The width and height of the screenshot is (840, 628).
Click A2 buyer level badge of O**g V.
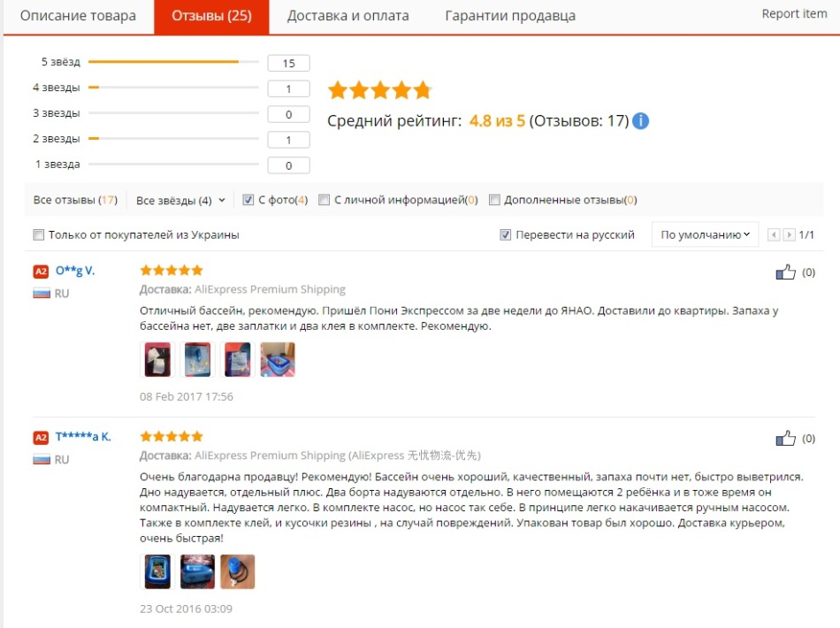tap(41, 272)
